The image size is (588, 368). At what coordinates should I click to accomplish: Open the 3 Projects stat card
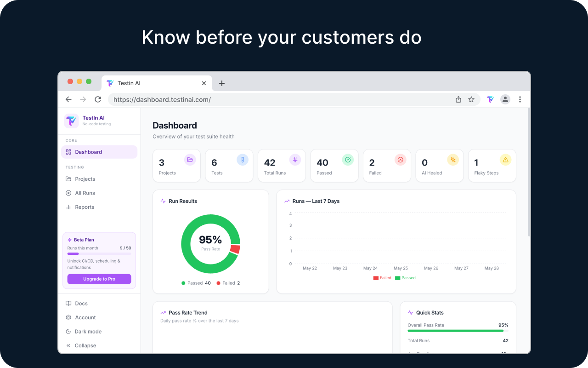176,166
